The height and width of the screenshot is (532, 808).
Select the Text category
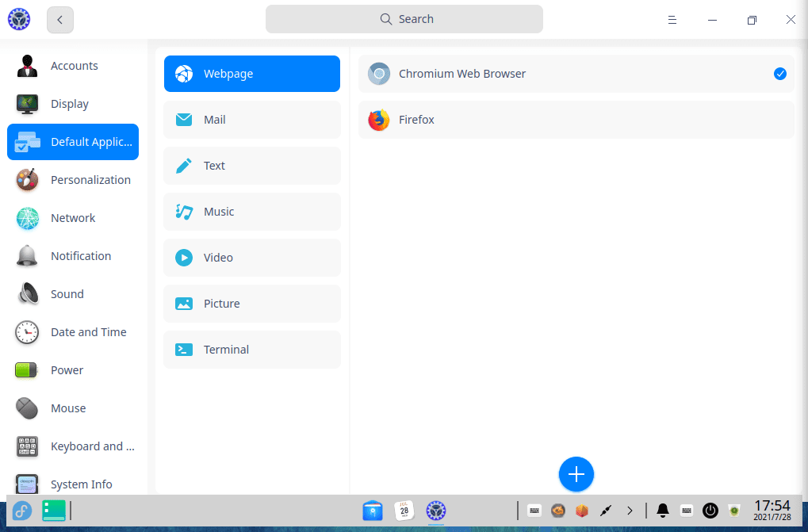click(x=252, y=166)
